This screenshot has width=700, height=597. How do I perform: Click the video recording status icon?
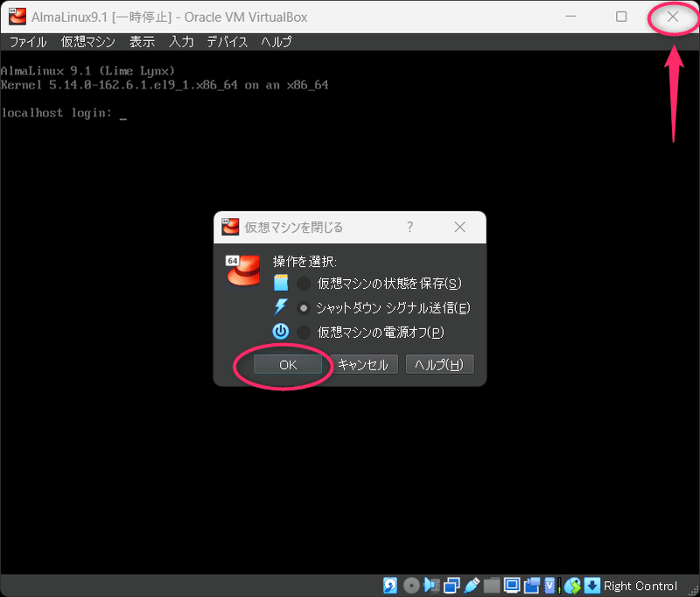click(x=532, y=585)
